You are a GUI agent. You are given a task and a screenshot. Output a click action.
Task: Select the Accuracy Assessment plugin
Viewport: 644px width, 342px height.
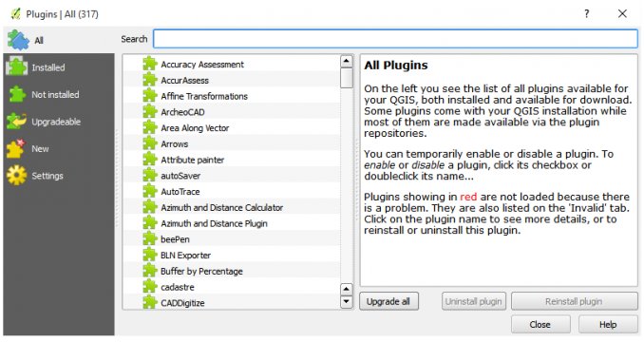202,65
